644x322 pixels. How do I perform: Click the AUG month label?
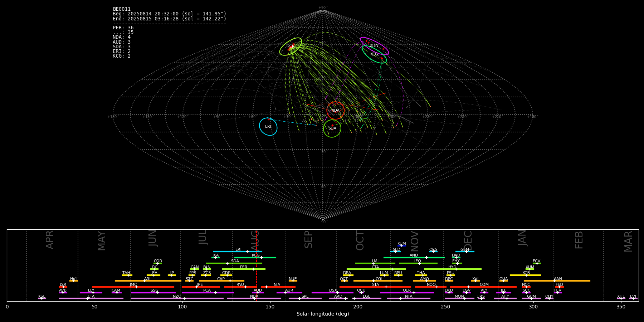(255, 239)
